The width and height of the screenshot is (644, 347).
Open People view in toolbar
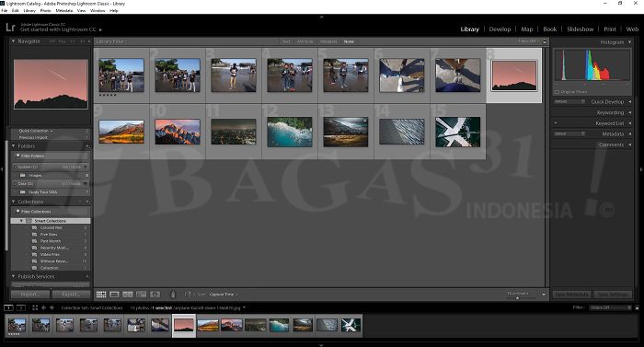[x=155, y=295]
